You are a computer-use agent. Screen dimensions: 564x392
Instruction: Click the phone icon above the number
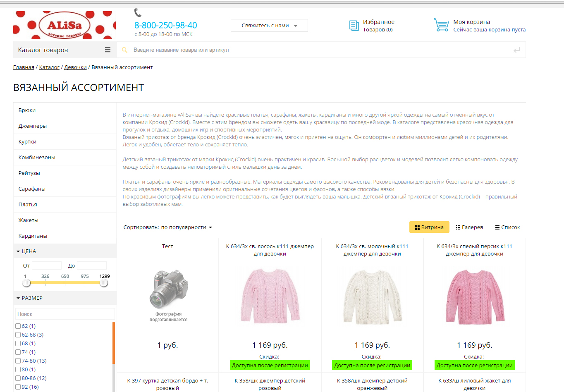(x=138, y=13)
